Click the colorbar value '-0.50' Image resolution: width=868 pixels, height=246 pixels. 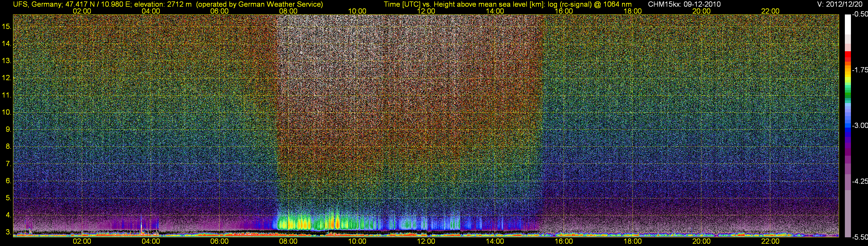[x=860, y=14]
